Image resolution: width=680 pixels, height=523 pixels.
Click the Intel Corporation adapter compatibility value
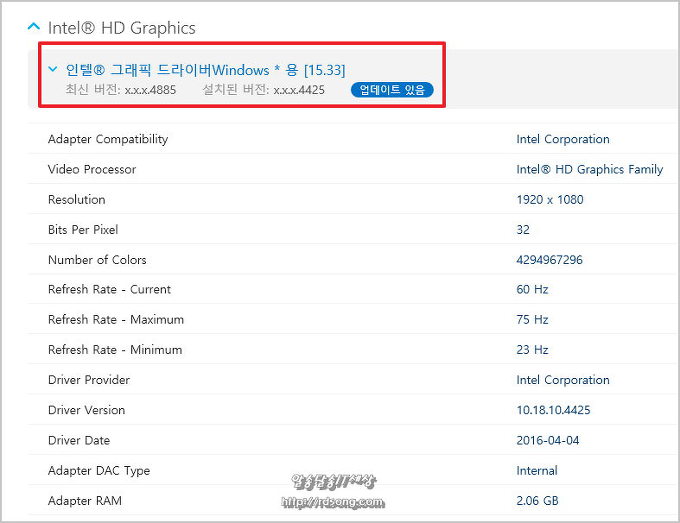(x=562, y=139)
